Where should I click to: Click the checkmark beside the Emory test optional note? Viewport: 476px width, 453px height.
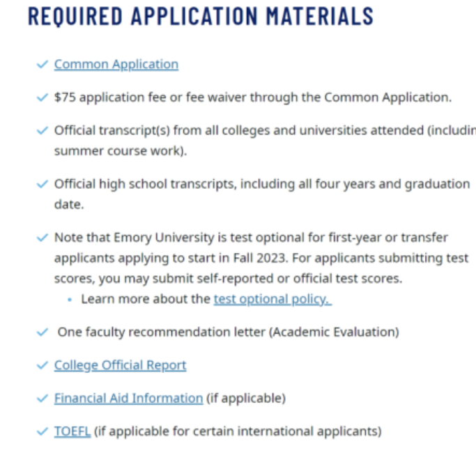point(42,238)
